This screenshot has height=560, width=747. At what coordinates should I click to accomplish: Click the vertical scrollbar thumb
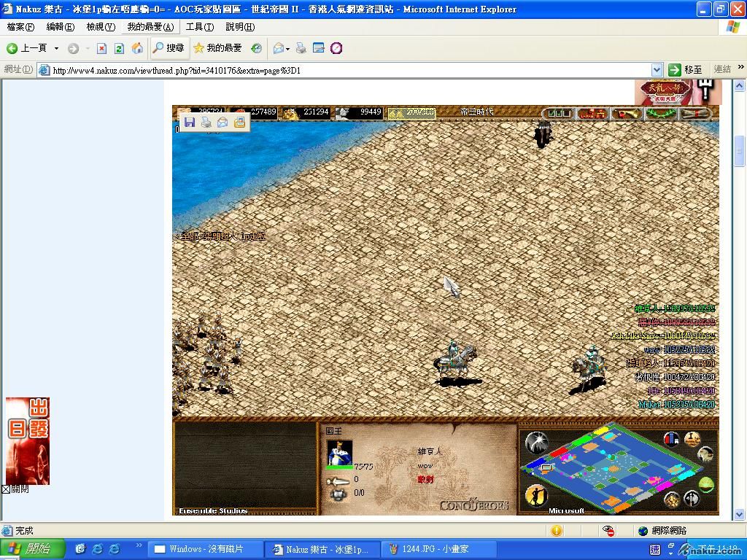pos(740,151)
